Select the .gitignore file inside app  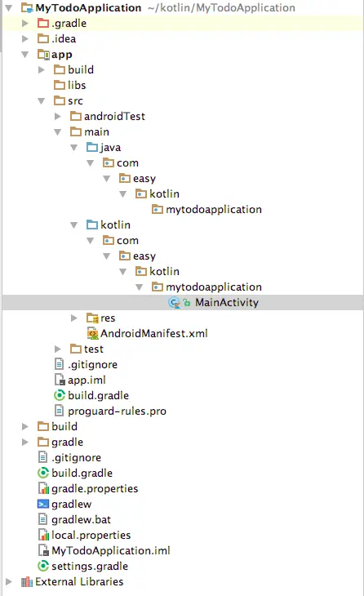pos(92,364)
